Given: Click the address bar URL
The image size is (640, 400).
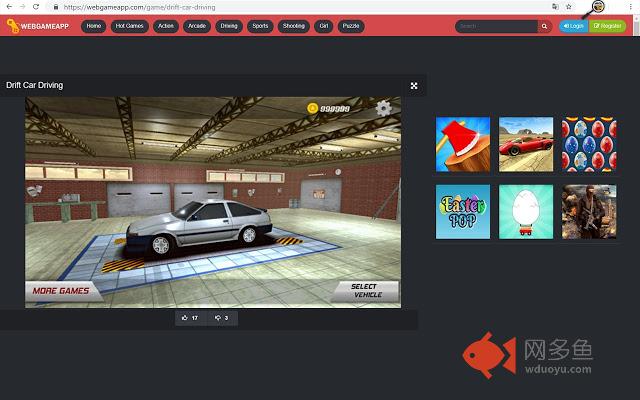Looking at the screenshot, I should [x=140, y=7].
